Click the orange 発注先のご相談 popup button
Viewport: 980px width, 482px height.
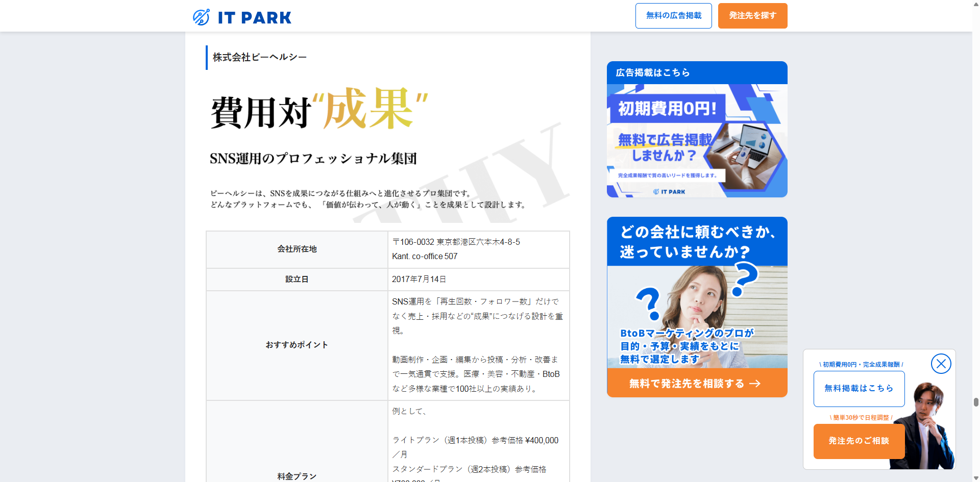pos(858,442)
